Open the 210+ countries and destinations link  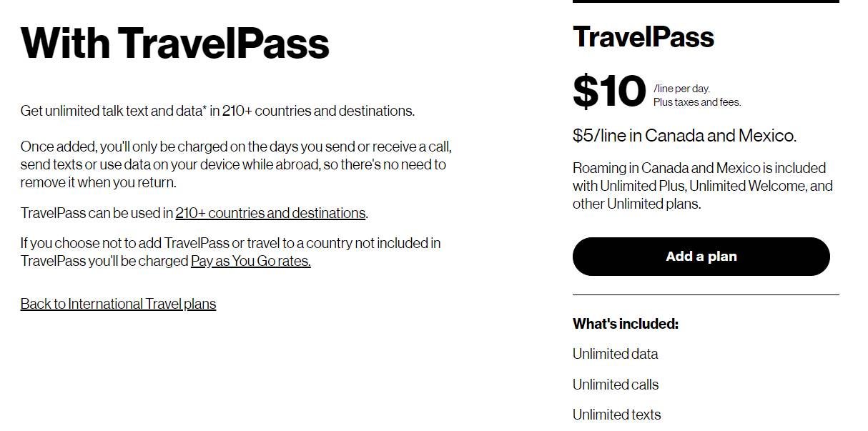coord(270,213)
